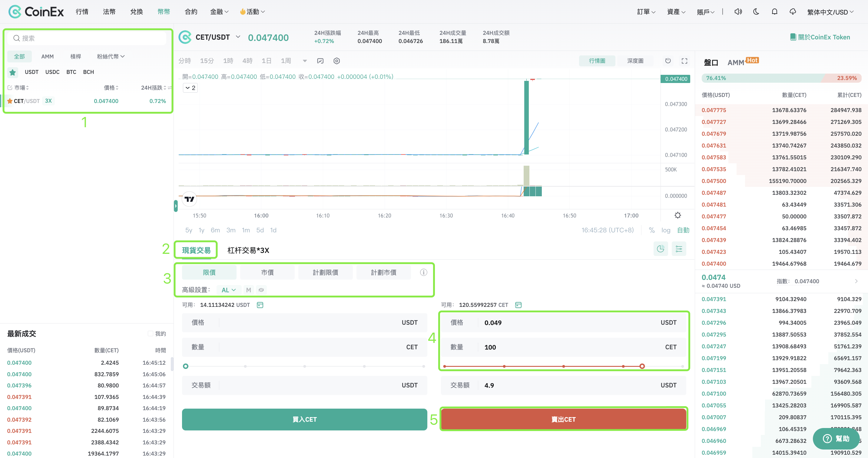Click the TradingView logo on chart
Image resolution: width=868 pixels, height=458 pixels.
189,199
